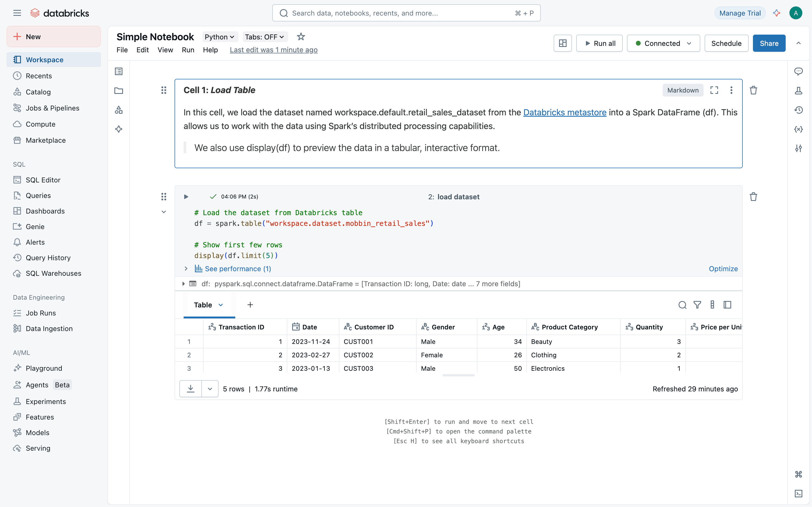Open version history icon in right sidebar
The height and width of the screenshot is (507, 812).
(798, 110)
